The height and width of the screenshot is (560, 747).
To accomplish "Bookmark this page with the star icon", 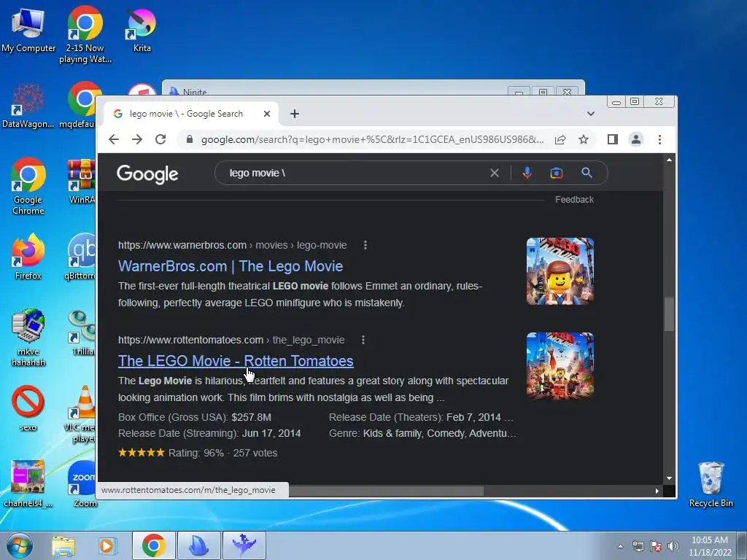I will tap(584, 139).
